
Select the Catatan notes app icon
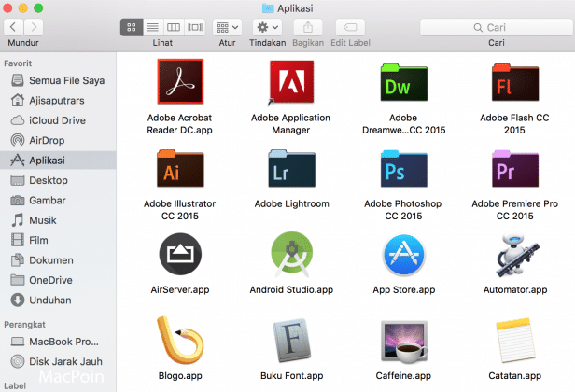click(515, 341)
